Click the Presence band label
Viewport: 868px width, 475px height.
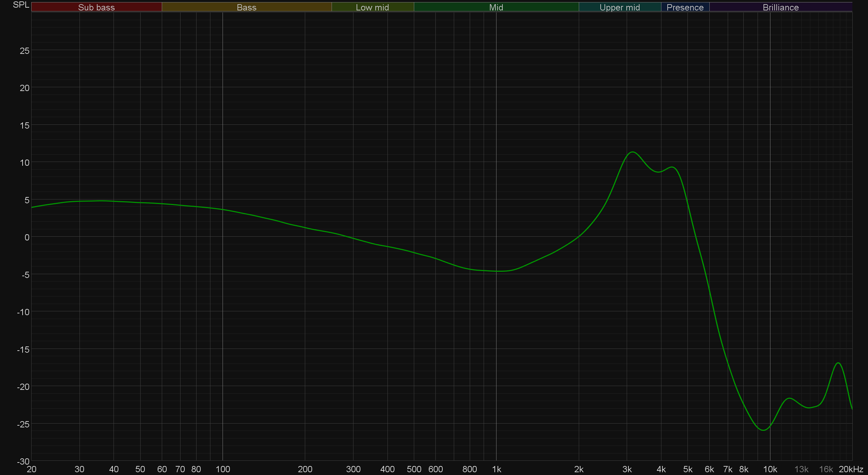pos(685,7)
